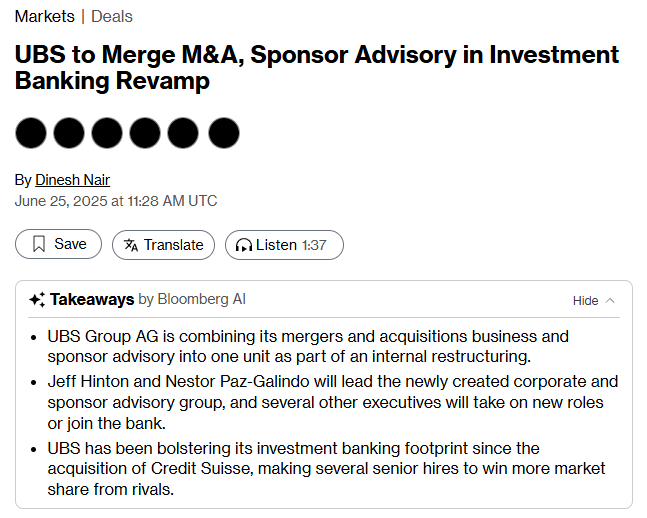Save this article

click(59, 244)
